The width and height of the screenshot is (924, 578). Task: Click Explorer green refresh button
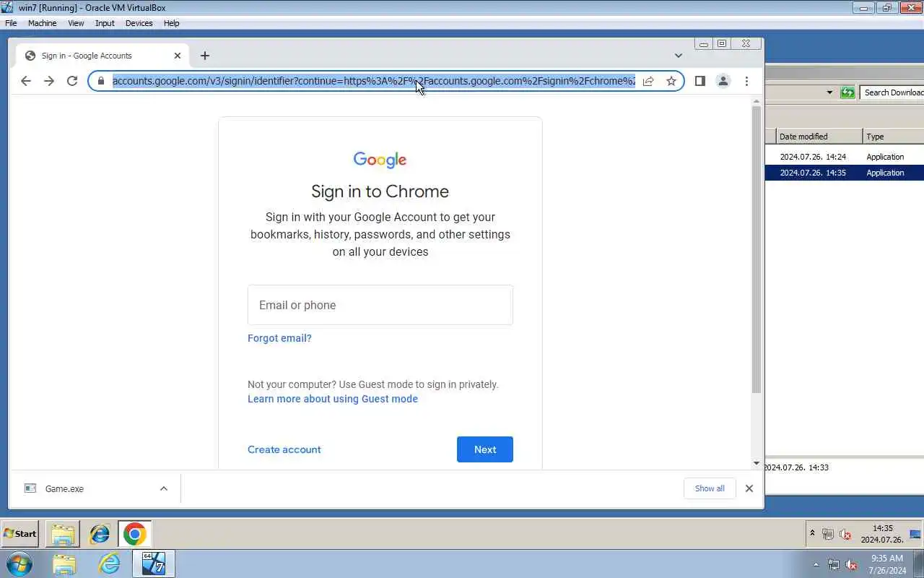847,92
